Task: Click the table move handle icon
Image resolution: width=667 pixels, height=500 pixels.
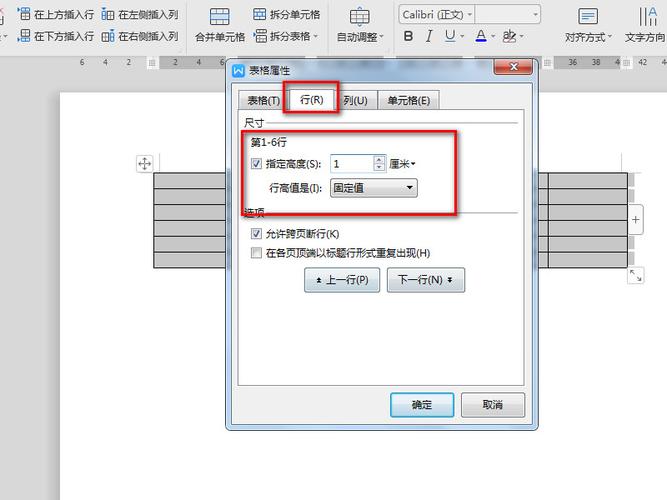Action: [145, 163]
